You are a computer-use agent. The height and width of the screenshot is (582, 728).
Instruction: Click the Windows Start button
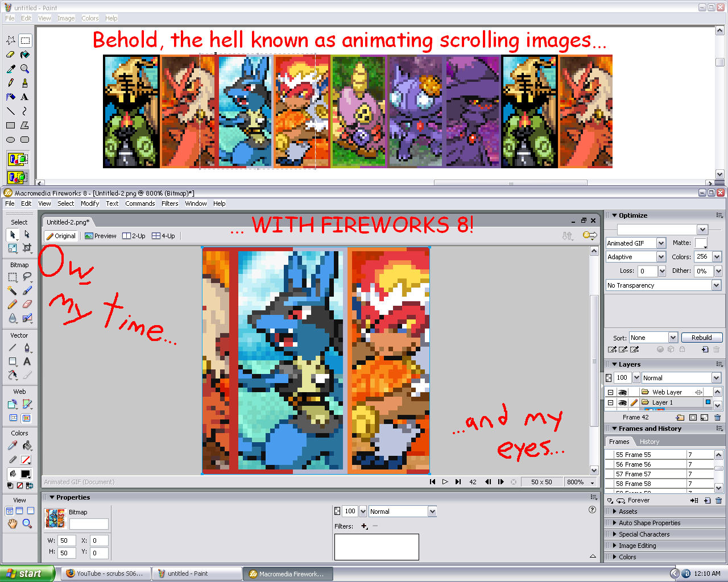pos(27,573)
